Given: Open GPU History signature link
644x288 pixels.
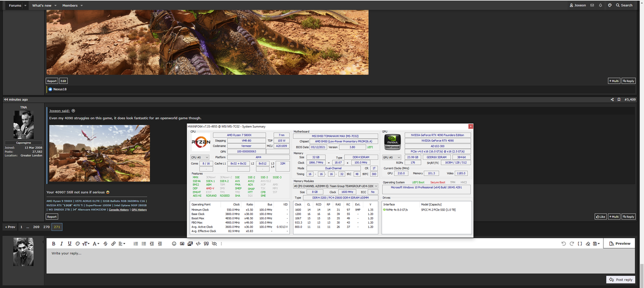Looking at the screenshot, I should point(139,209).
